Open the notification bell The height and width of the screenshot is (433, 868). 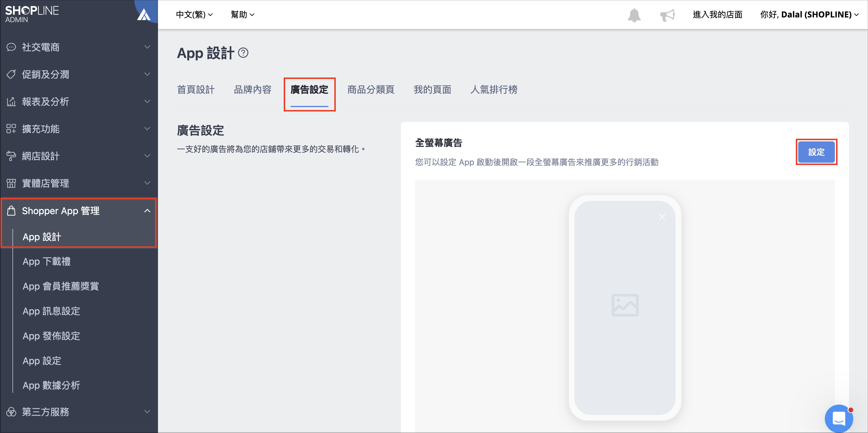634,15
